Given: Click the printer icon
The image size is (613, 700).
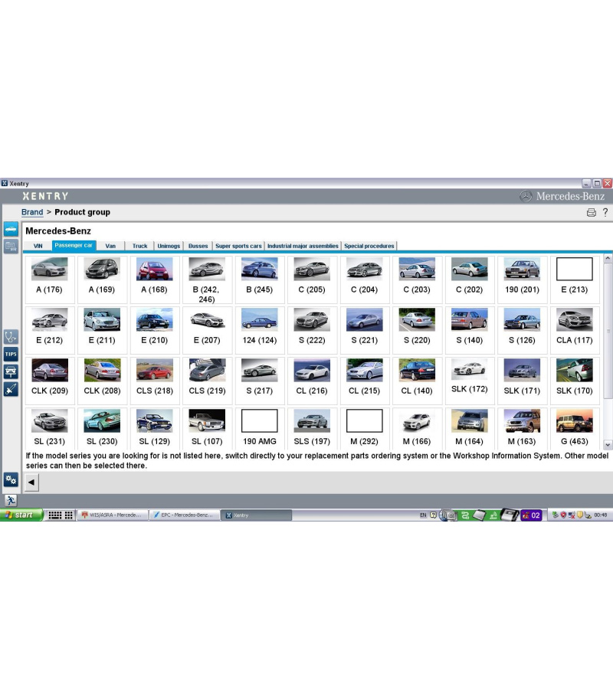Looking at the screenshot, I should pos(591,212).
